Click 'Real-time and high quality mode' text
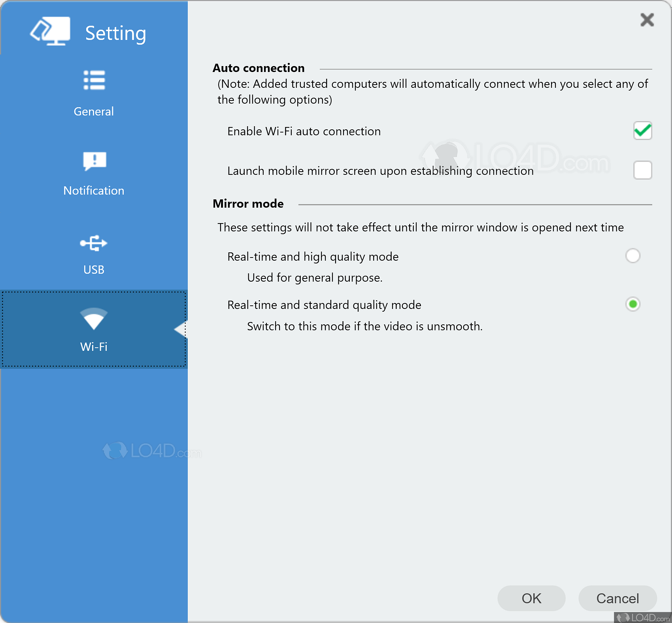The width and height of the screenshot is (672, 623). 313,257
